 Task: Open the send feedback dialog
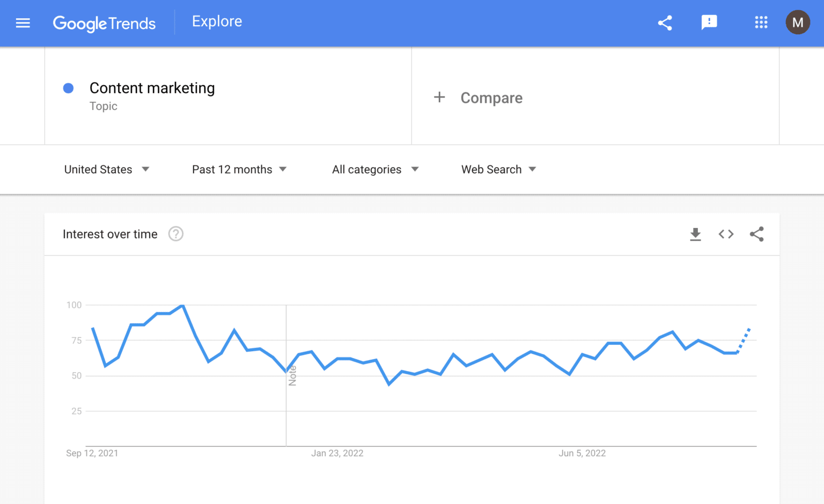coord(709,23)
